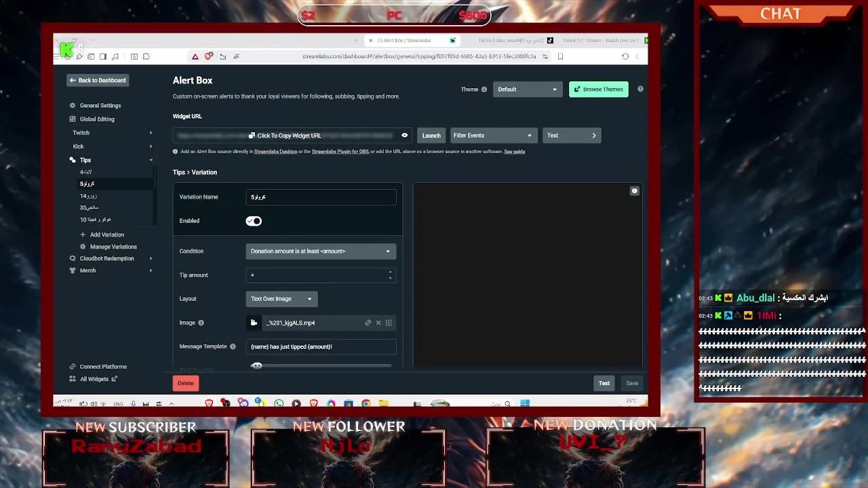
Task: Open the See guide link
Action: (x=514, y=152)
